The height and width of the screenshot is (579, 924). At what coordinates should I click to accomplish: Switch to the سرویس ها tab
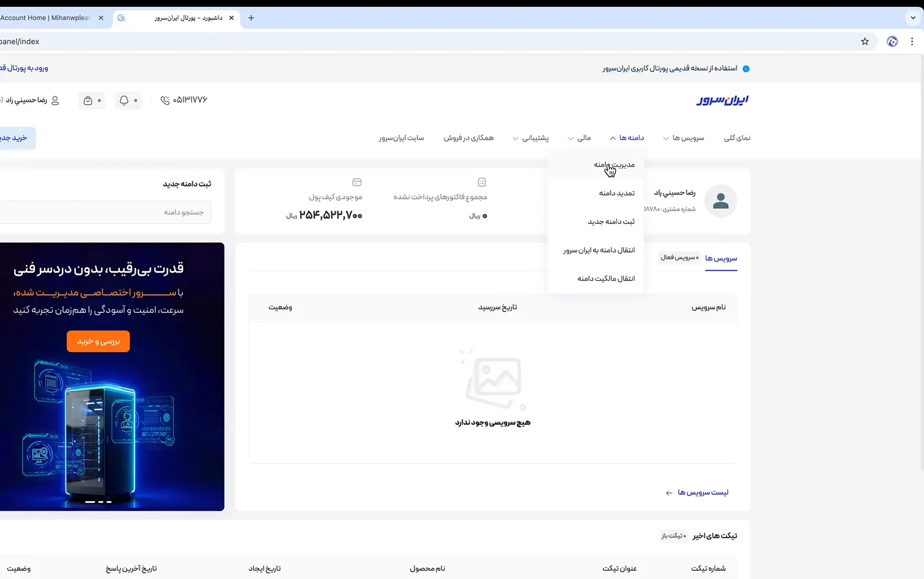point(721,259)
